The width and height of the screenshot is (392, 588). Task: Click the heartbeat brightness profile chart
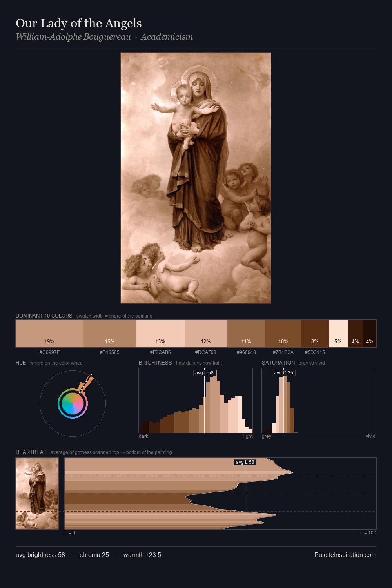[220, 494]
